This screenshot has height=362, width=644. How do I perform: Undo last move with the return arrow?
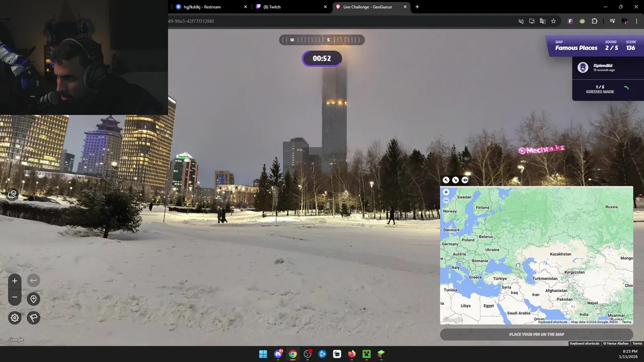pyautogui.click(x=33, y=281)
